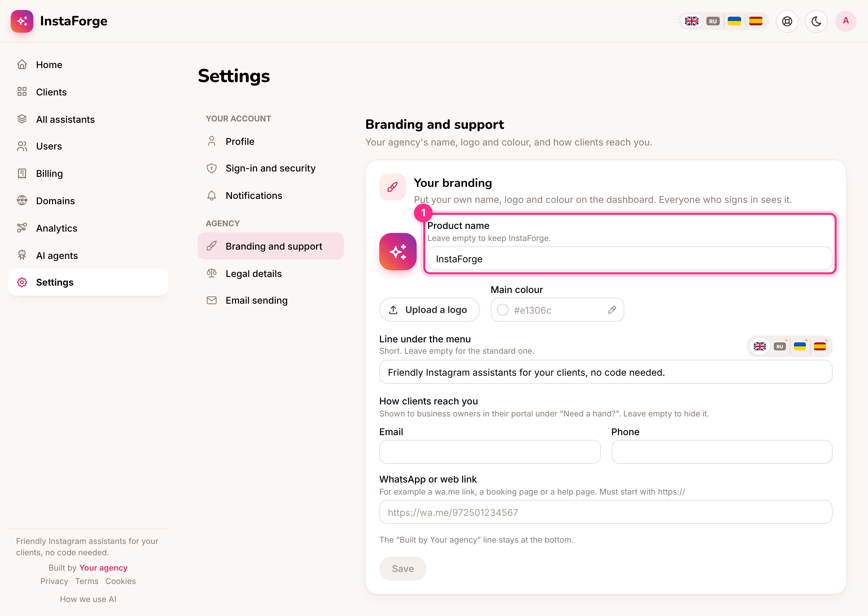Open Profile settings tab
Viewport: 868px width, 616px height.
click(270, 141)
